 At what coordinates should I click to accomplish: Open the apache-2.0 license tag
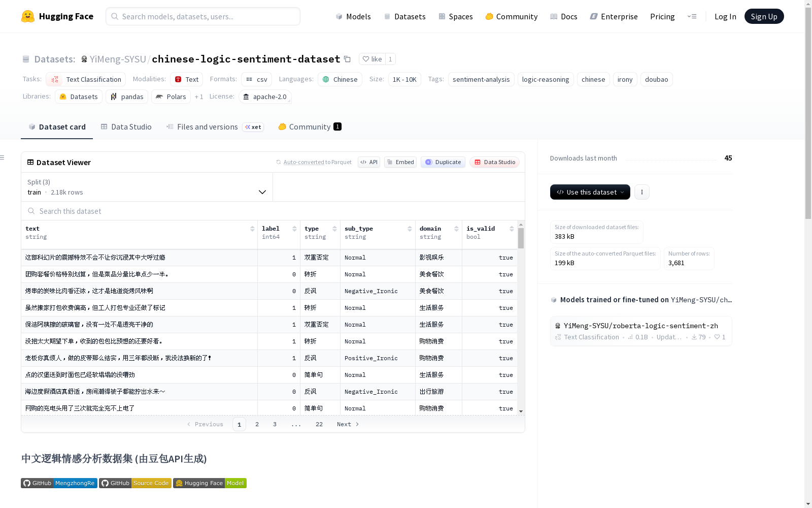pyautogui.click(x=265, y=97)
